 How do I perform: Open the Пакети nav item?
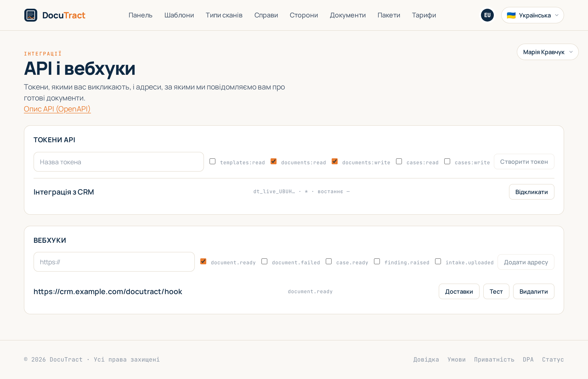[389, 15]
